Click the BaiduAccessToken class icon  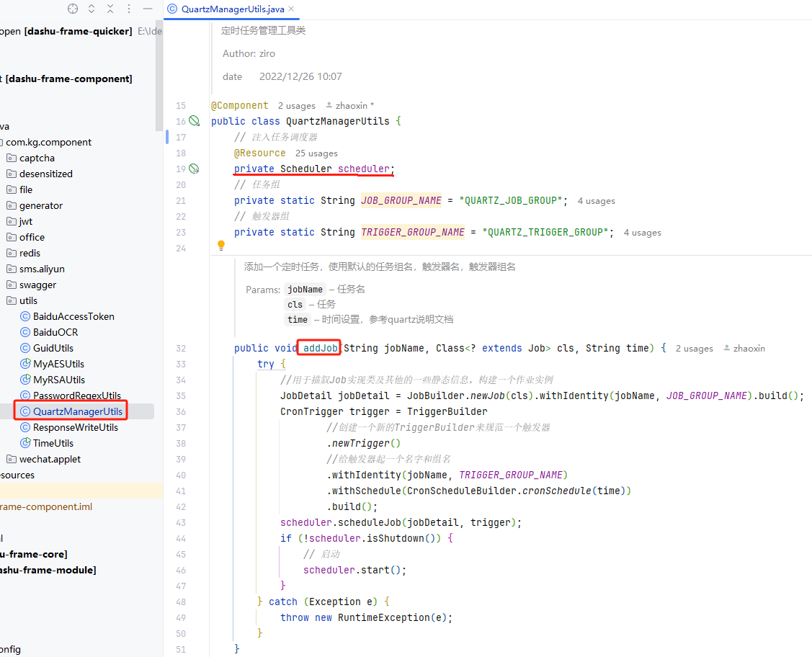(x=24, y=316)
